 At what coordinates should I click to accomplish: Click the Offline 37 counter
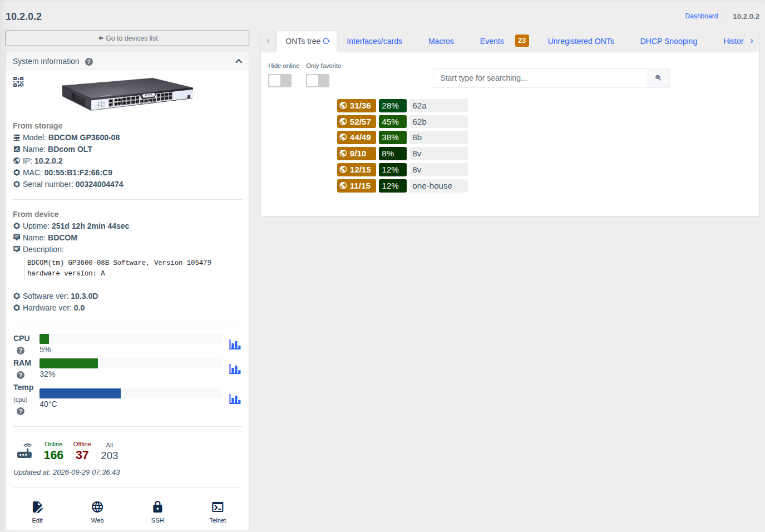pyautogui.click(x=82, y=451)
